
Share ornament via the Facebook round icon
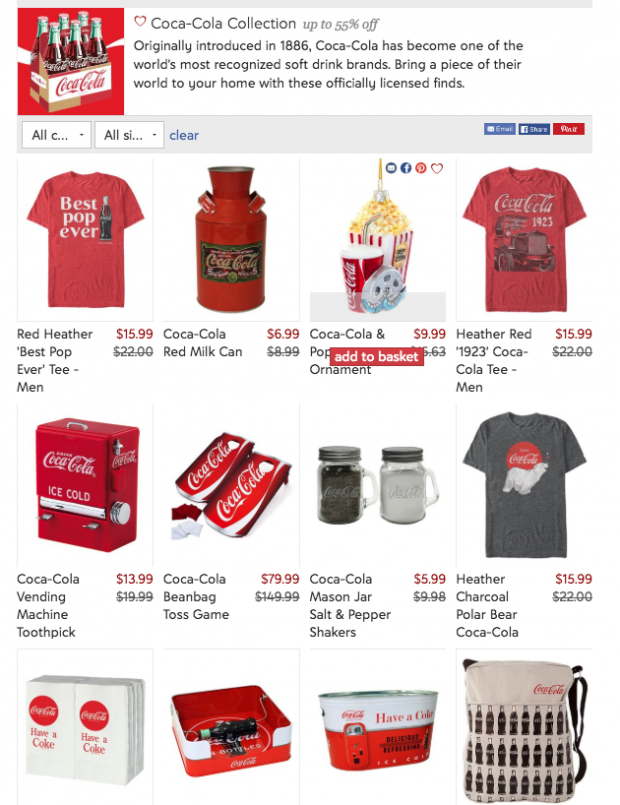(406, 168)
